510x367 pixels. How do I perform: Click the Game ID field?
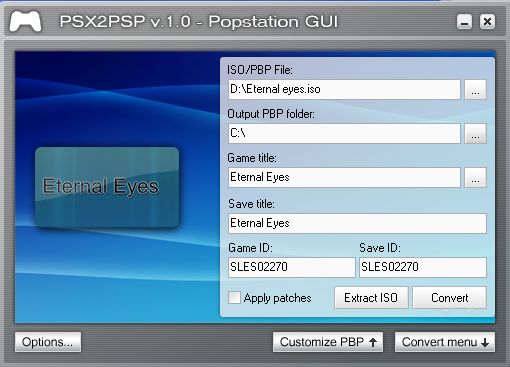pyautogui.click(x=292, y=267)
